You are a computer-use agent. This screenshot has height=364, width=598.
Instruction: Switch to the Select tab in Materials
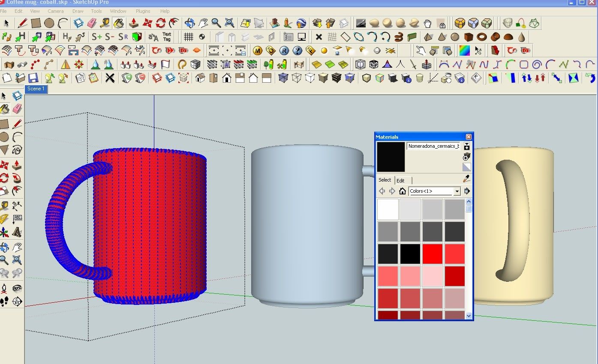pos(385,180)
